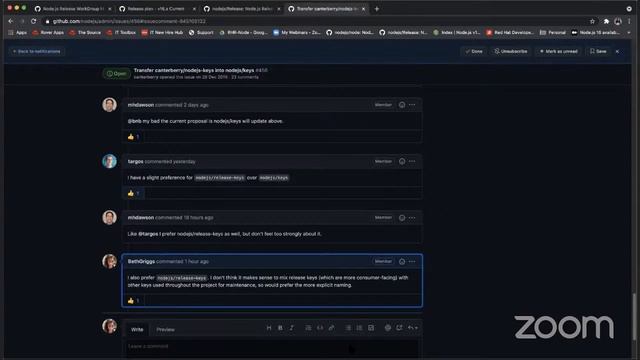This screenshot has height=360, width=640.
Task: Add a link in comment editor
Action: [331, 328]
